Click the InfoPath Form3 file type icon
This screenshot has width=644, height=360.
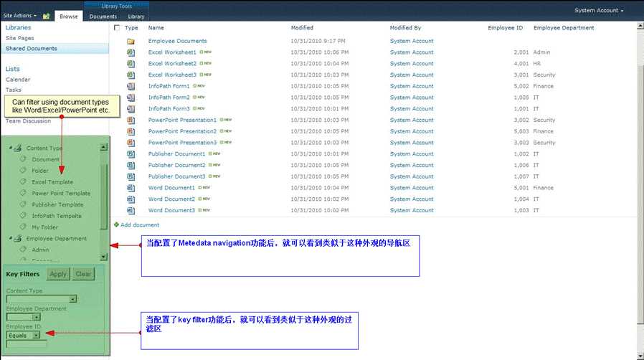pos(131,109)
